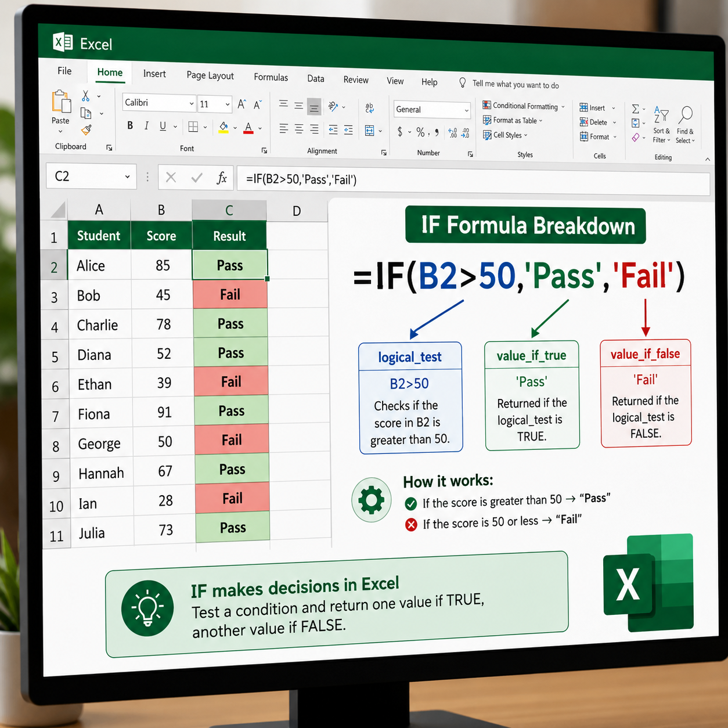This screenshot has width=728, height=728.
Task: Open text orientation options
Action: [x=333, y=106]
